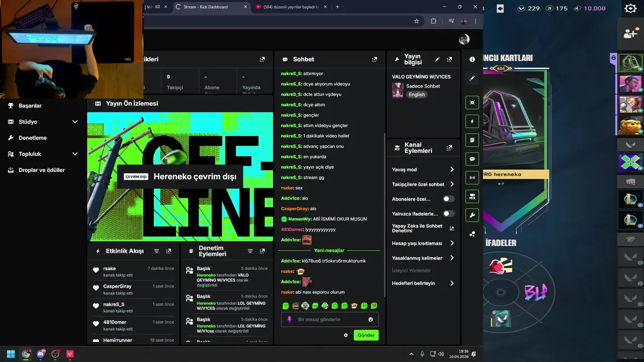This screenshot has width=644, height=362.
Task: Open Hedefleri belirleyin options
Action: coord(423,283)
